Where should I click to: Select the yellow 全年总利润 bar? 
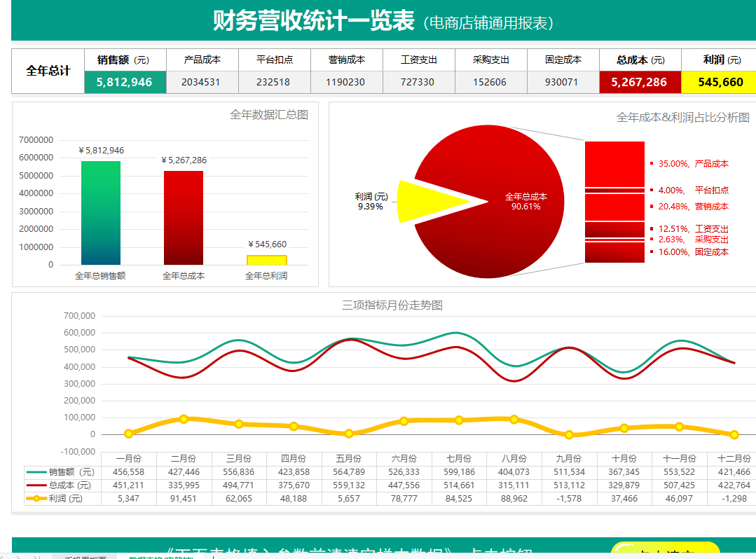(x=267, y=260)
